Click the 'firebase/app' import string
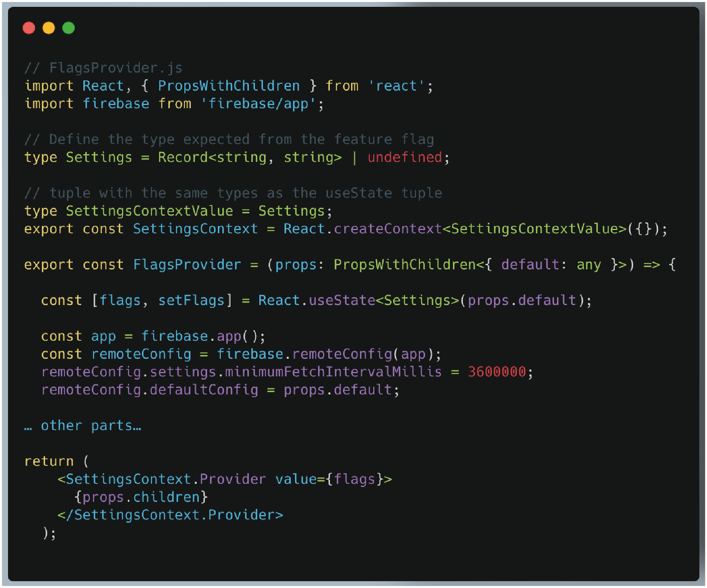 pos(259,104)
